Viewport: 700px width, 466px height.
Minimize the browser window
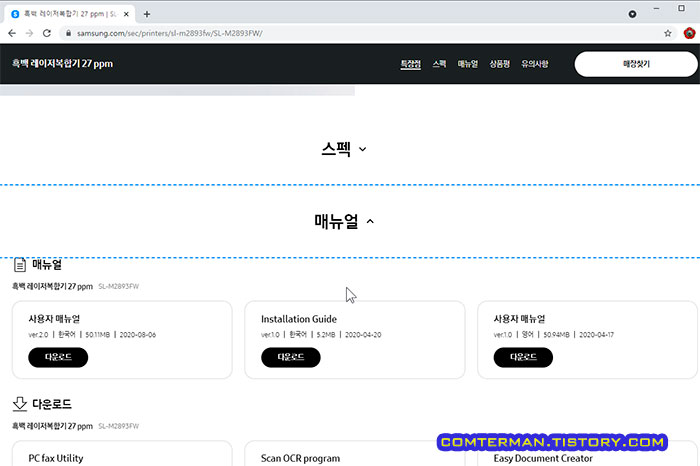(656, 8)
